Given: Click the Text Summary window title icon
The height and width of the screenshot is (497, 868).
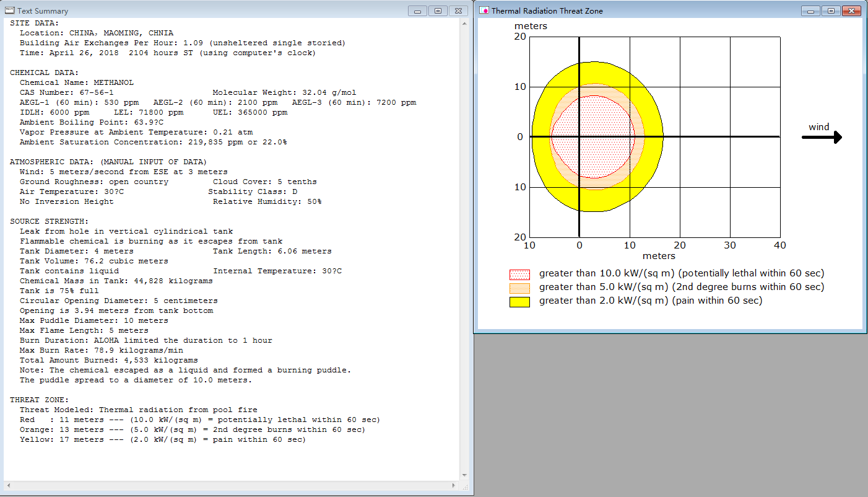Looking at the screenshot, I should (x=9, y=11).
